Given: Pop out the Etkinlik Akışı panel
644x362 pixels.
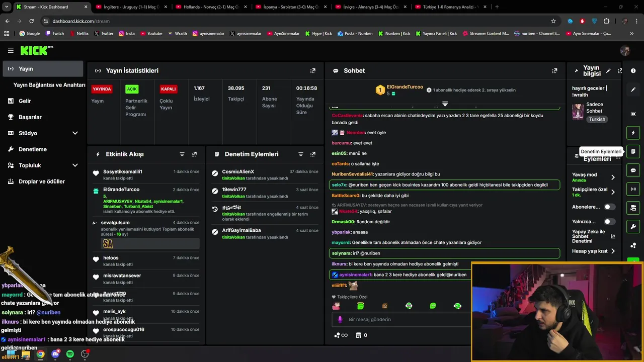Looking at the screenshot, I should [x=194, y=154].
